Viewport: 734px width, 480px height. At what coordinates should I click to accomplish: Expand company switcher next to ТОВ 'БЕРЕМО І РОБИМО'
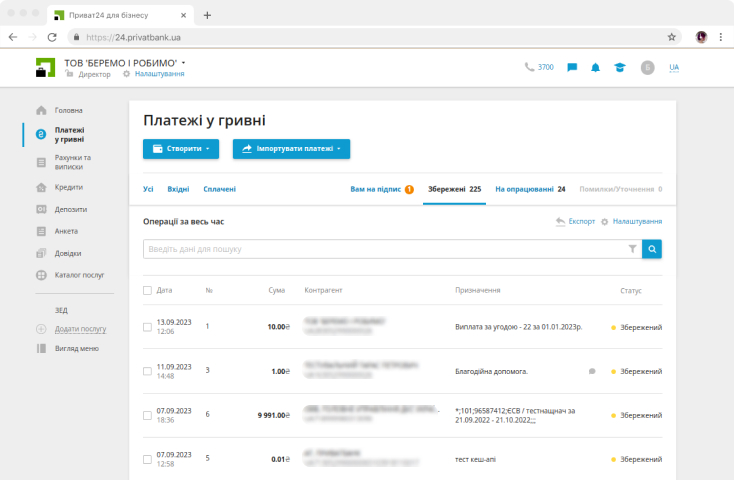coord(184,63)
